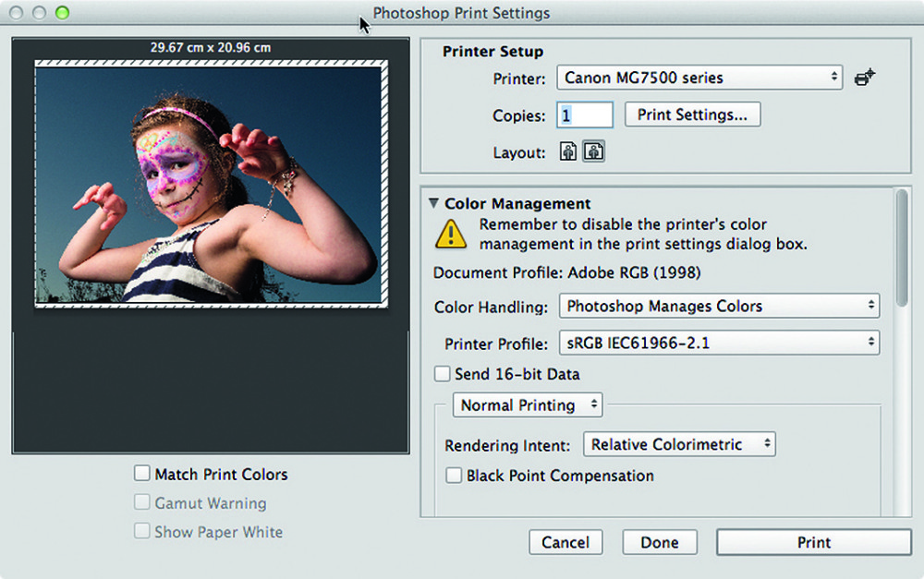Enable Match Print Colors checkbox

142,474
